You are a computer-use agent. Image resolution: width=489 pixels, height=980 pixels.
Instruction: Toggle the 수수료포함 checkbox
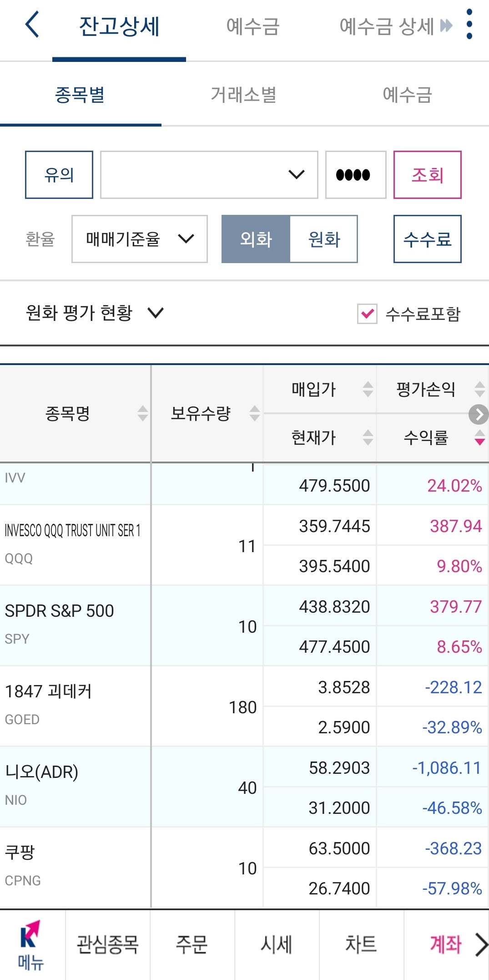pos(367,314)
